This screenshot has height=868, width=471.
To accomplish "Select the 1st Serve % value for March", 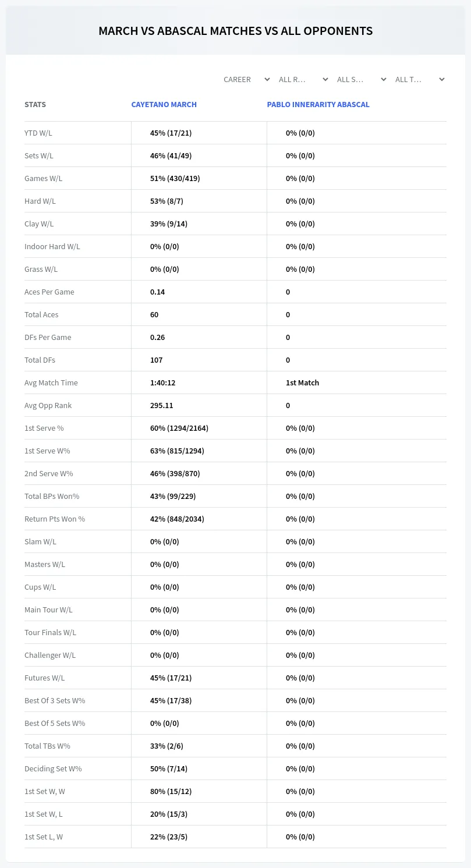I will [x=179, y=428].
